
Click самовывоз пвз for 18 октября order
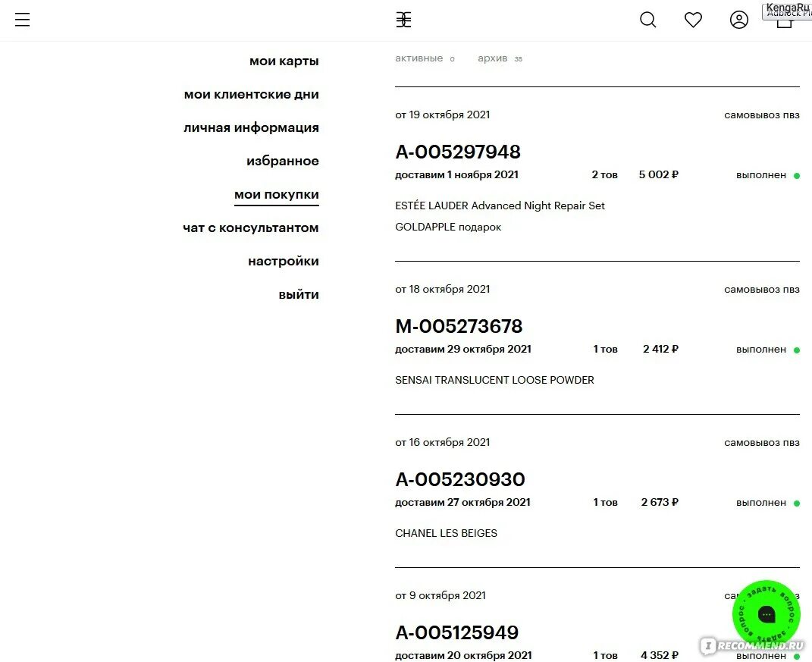pyautogui.click(x=762, y=290)
